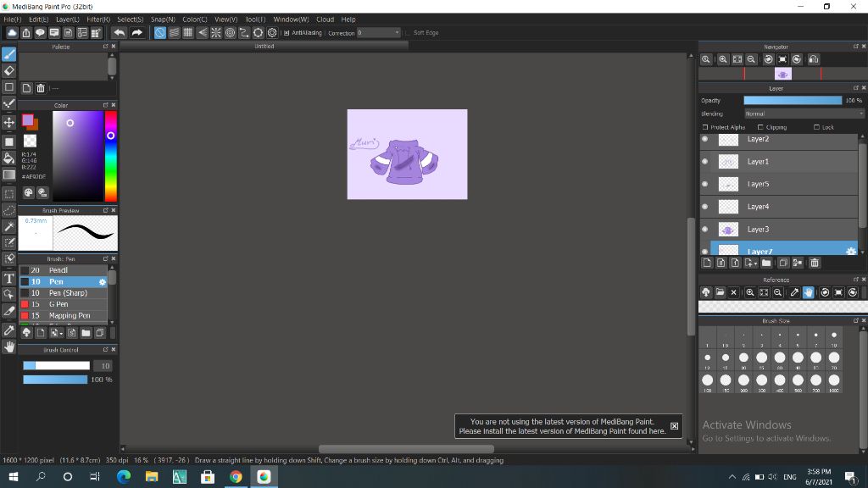This screenshot has width=868, height=488.
Task: Open the Blending mode dropdown
Action: 804,114
